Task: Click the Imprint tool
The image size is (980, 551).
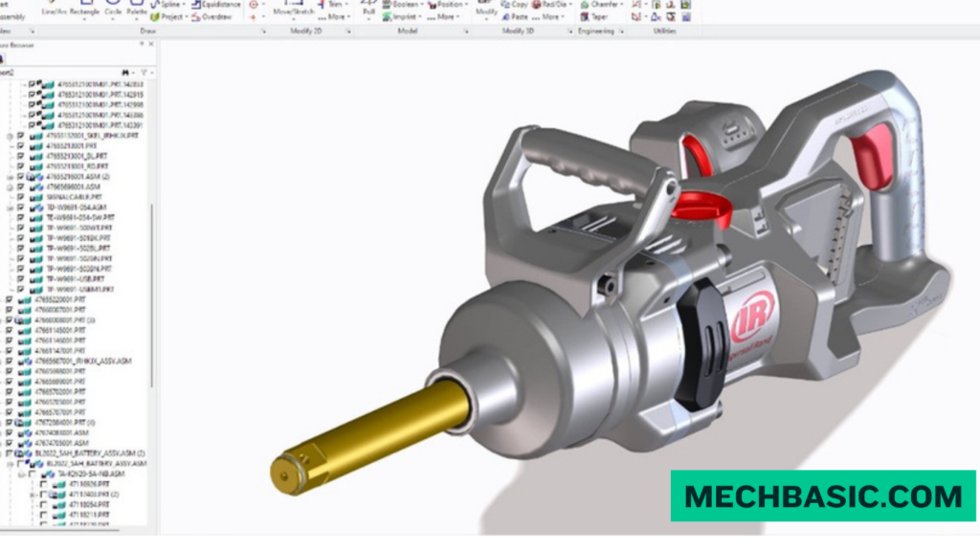Action: 400,17
